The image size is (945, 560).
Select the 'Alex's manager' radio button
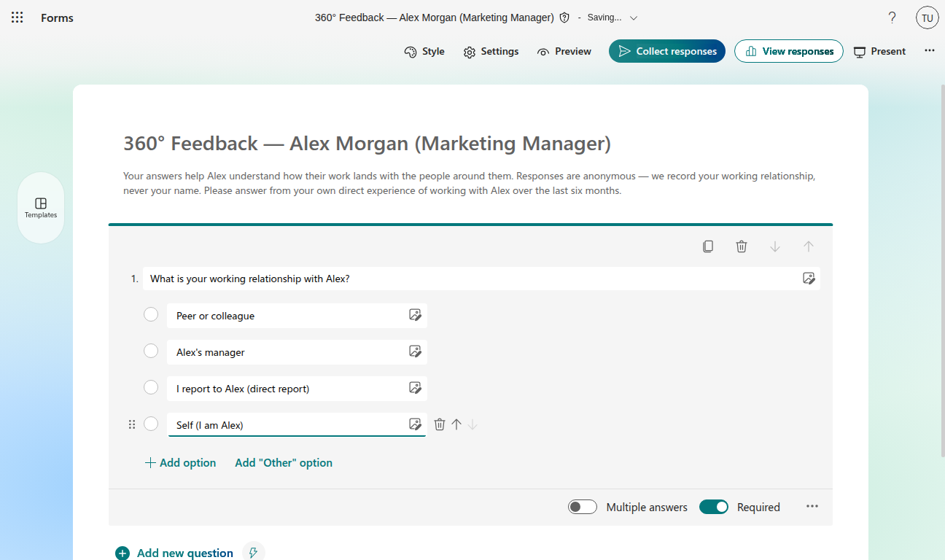(x=151, y=351)
